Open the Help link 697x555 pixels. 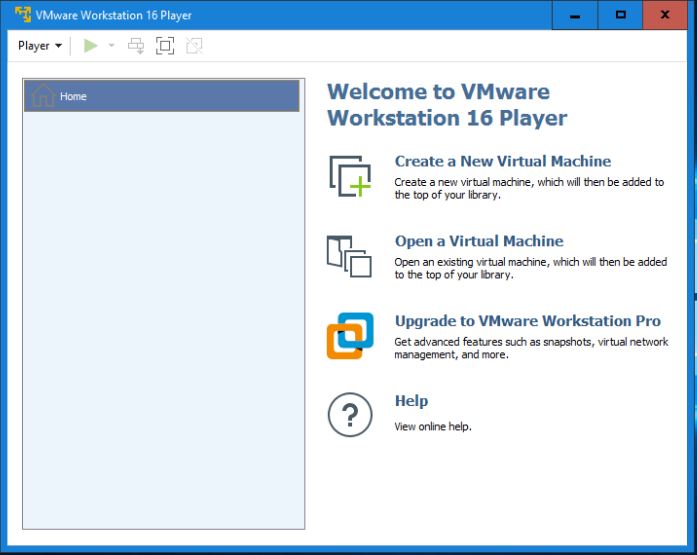tap(411, 401)
